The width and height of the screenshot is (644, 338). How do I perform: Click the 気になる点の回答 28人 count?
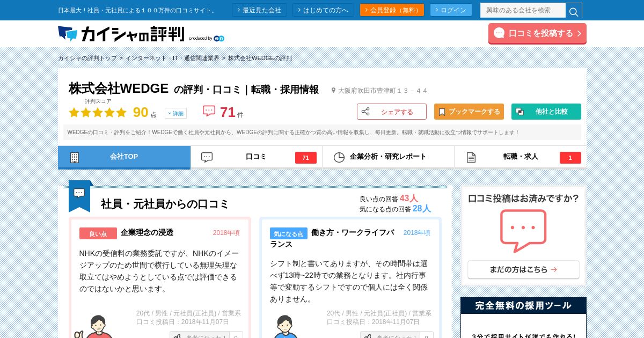(395, 209)
